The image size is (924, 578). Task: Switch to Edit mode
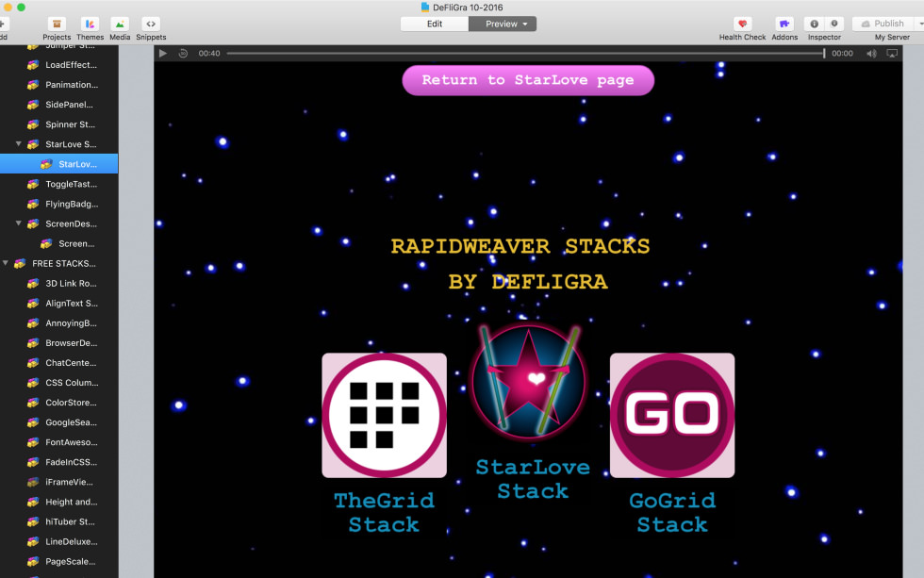click(x=435, y=25)
